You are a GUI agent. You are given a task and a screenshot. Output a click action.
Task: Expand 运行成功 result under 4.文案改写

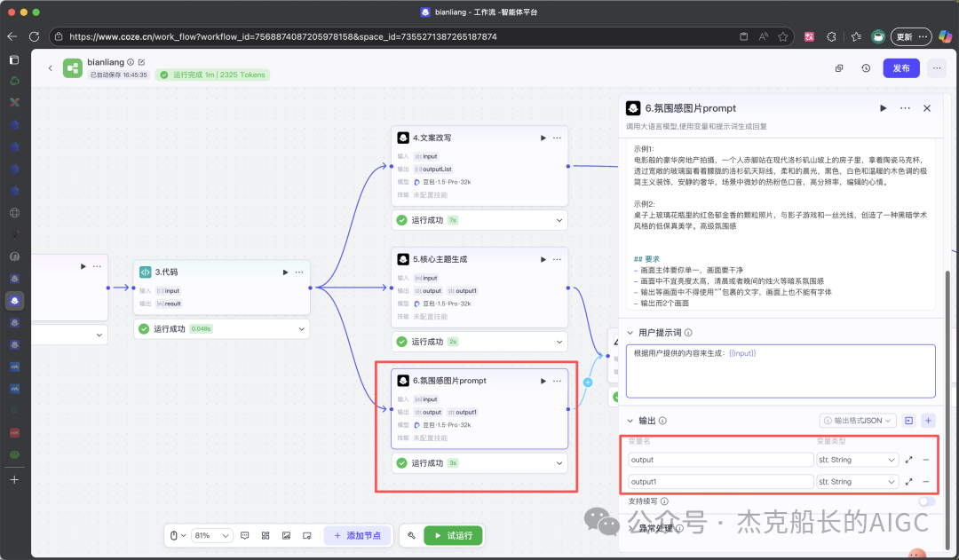(x=559, y=221)
